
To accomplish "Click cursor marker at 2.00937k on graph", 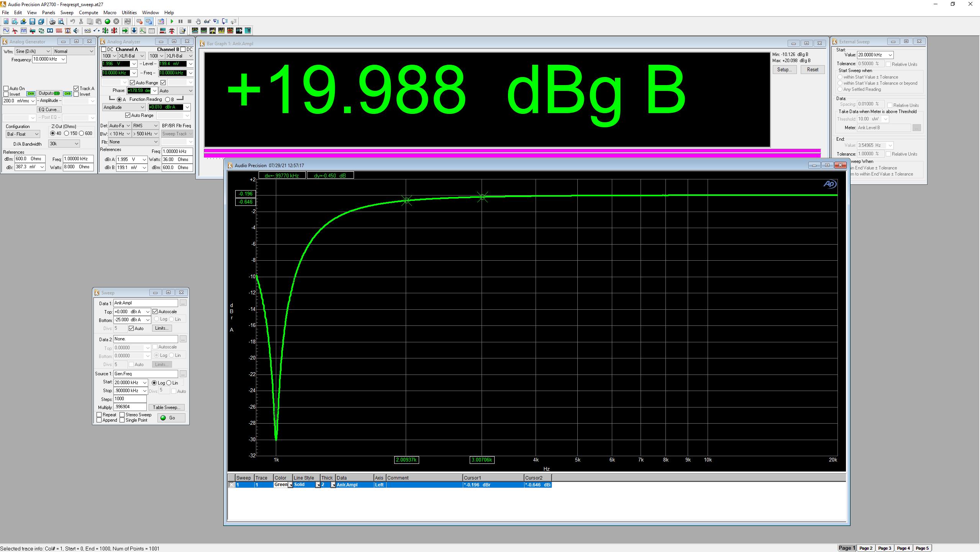I will point(406,200).
